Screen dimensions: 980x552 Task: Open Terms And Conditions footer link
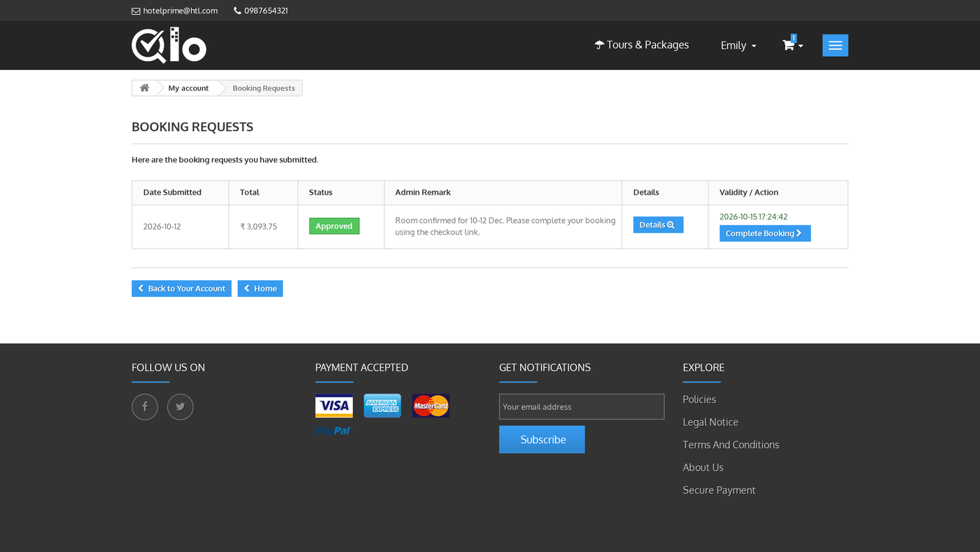[731, 445]
